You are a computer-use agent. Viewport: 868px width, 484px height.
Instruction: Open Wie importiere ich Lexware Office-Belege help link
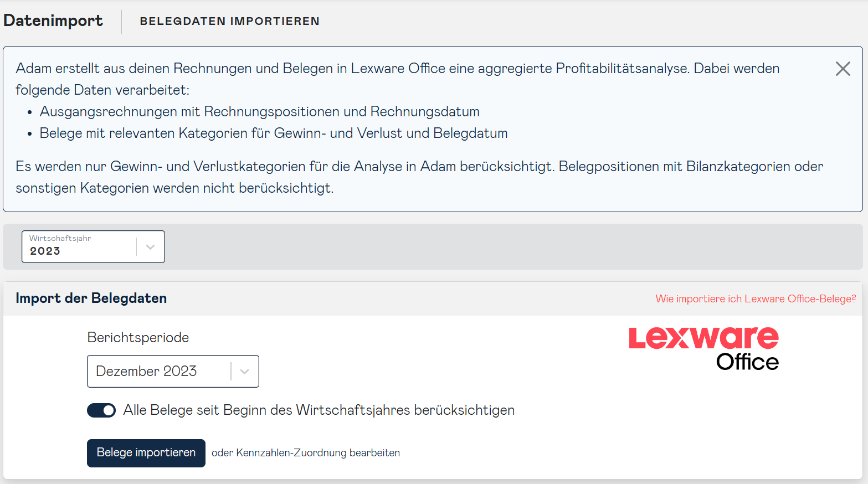(x=756, y=299)
